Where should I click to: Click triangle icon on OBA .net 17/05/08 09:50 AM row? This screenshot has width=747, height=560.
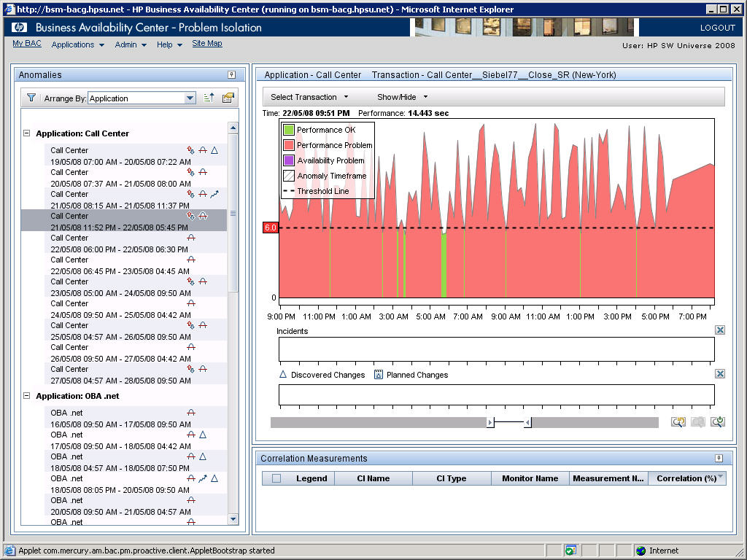(x=203, y=435)
